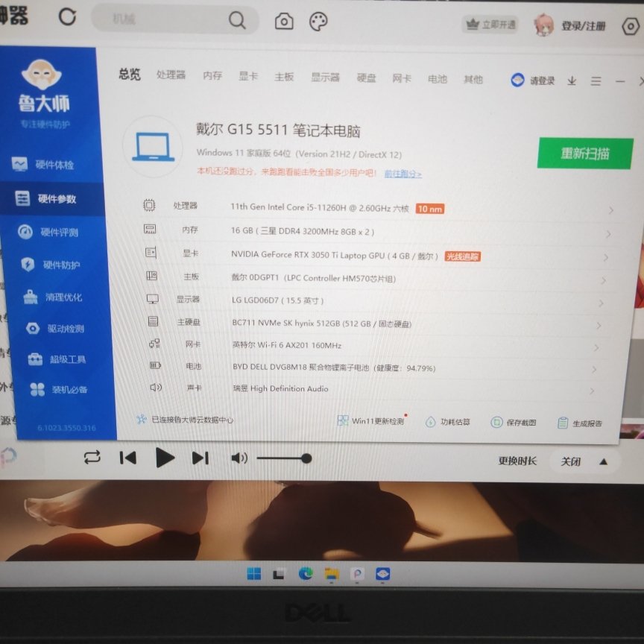This screenshot has height=644, width=644.
Task: Expand the 显卡 row chevron
Action: [x=606, y=257]
